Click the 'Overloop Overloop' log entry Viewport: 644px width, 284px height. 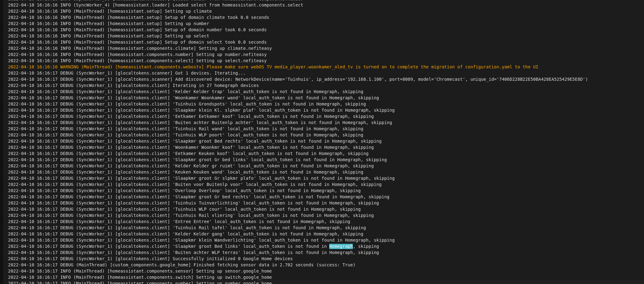click(184, 191)
